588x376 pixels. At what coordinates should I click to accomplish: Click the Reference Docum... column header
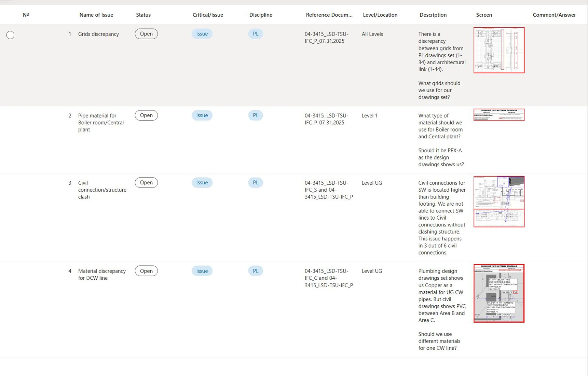329,15
